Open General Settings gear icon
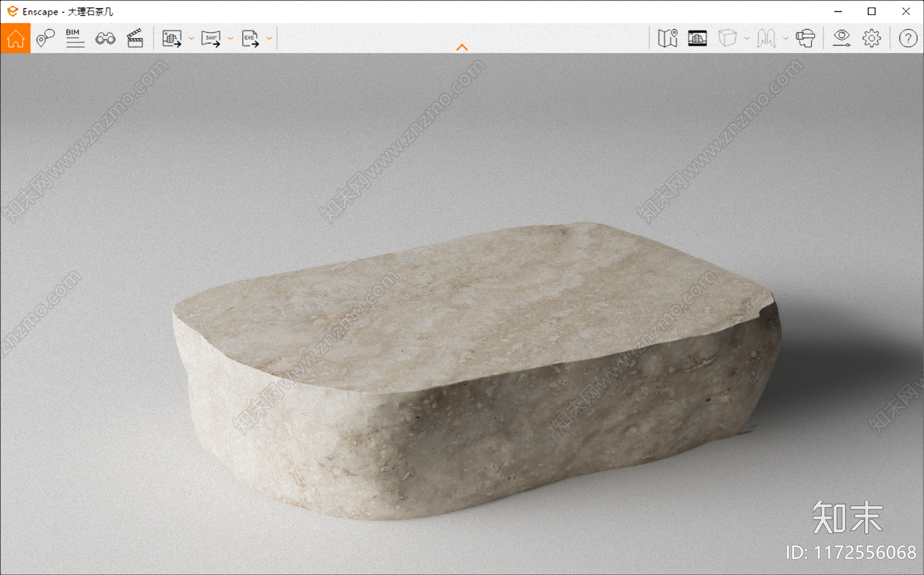The width and height of the screenshot is (924, 575). coord(871,39)
